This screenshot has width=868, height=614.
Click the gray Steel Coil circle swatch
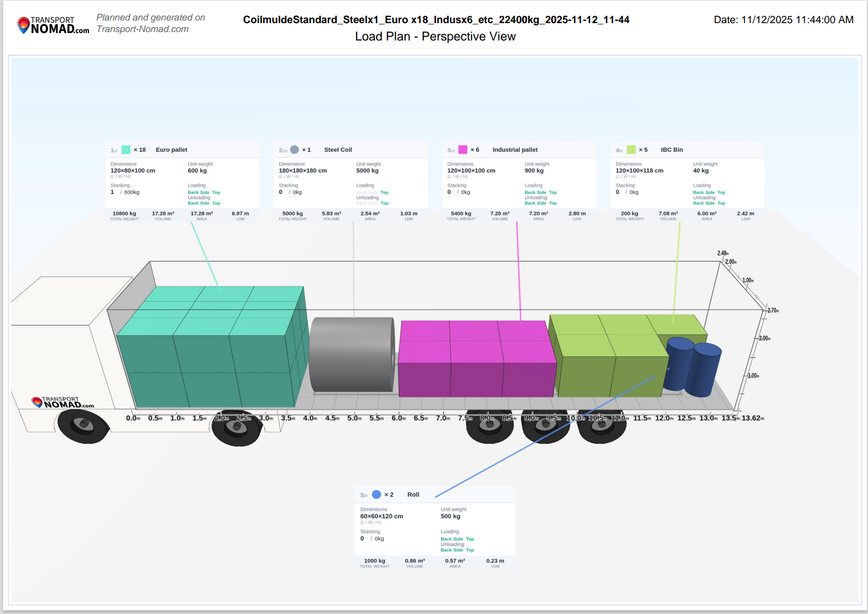[295, 150]
